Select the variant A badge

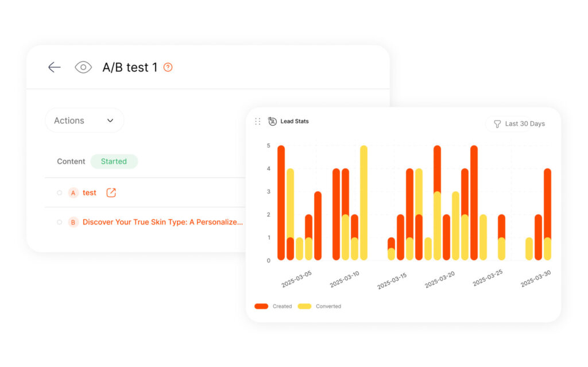click(x=72, y=192)
